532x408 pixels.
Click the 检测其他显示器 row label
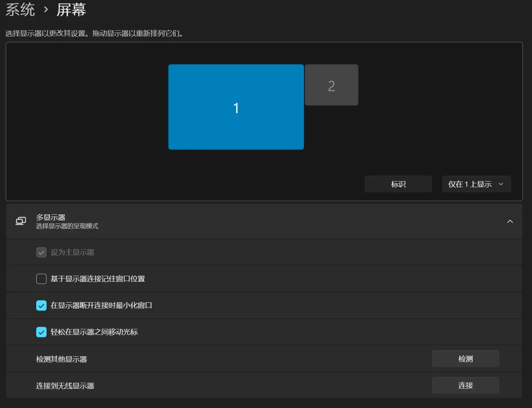click(62, 359)
